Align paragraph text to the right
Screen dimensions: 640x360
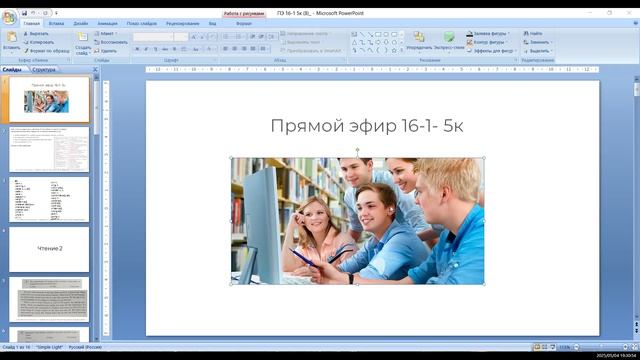tap(244, 49)
